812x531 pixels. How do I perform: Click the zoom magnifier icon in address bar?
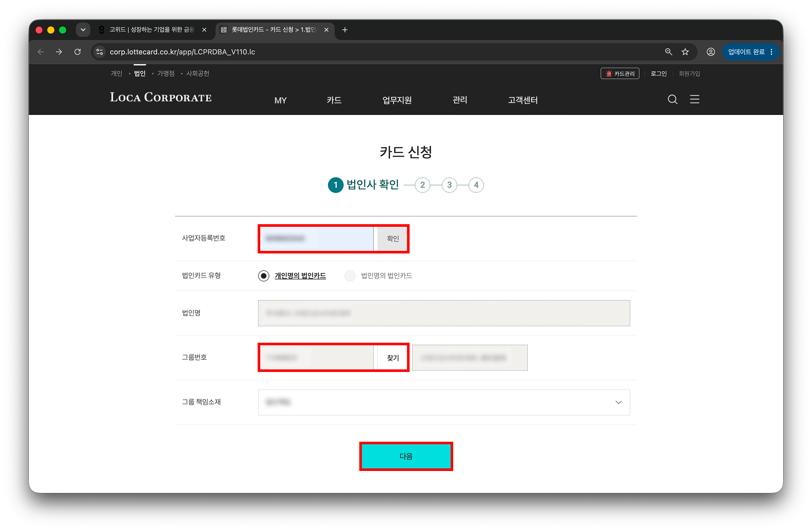[668, 52]
